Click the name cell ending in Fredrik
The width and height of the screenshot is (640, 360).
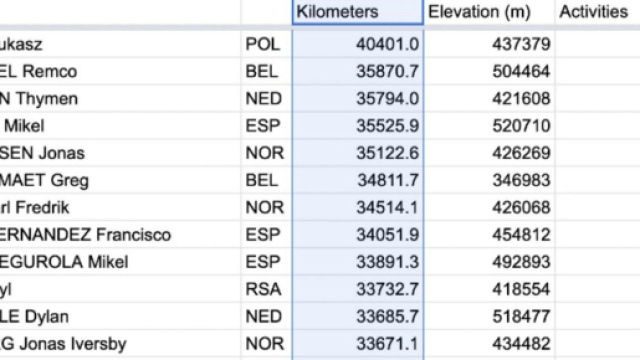(x=120, y=208)
